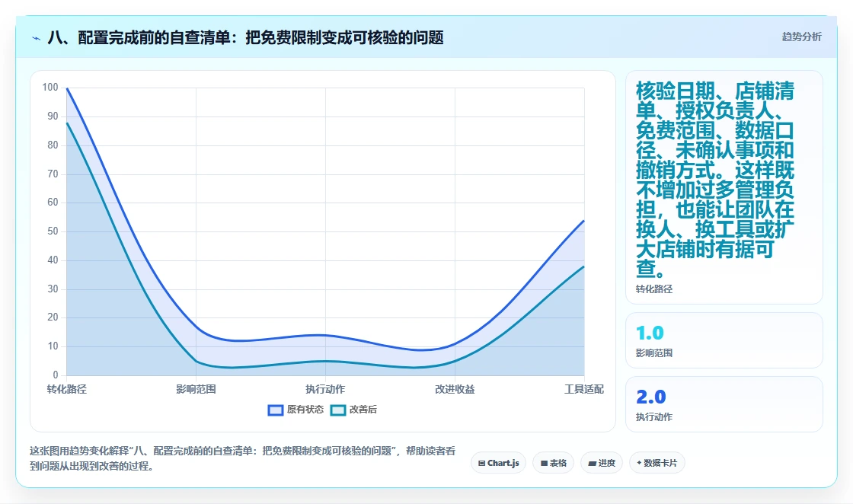Click the 转化路径 caption in the text card
The height and width of the screenshot is (504, 853).
(654, 289)
